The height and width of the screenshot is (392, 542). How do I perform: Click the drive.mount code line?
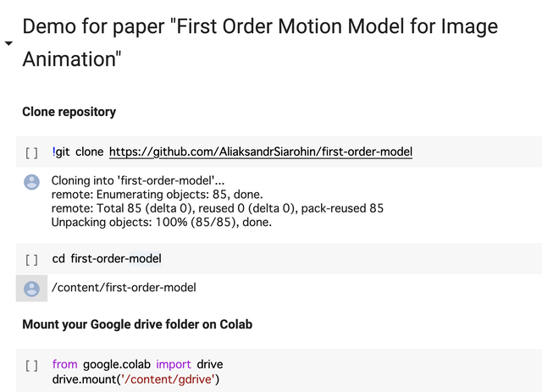135,379
